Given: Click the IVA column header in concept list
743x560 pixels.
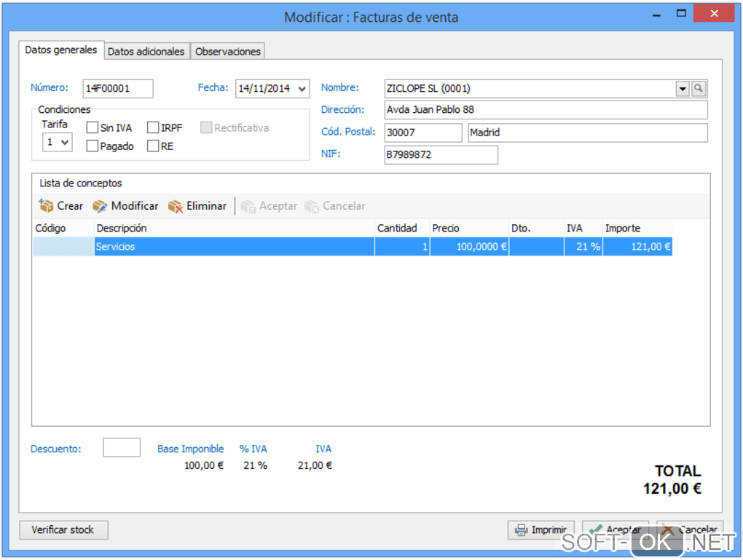Looking at the screenshot, I should 583,229.
